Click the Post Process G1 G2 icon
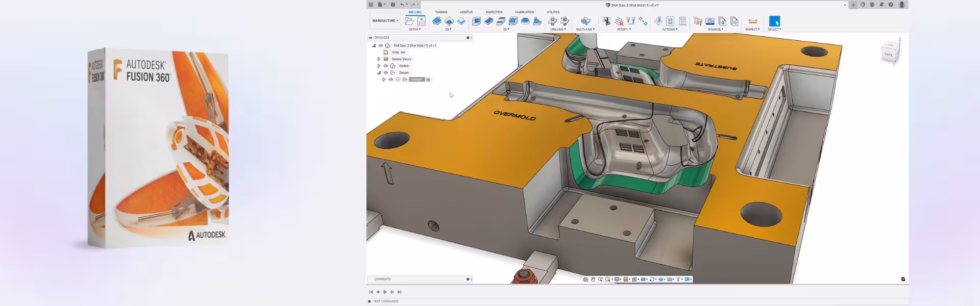This screenshot has height=306, width=980. (x=670, y=21)
